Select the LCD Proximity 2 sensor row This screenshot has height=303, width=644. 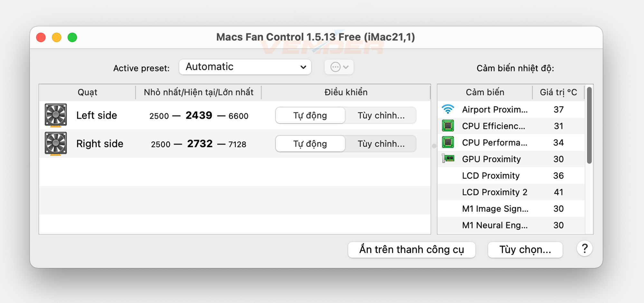[x=511, y=192]
